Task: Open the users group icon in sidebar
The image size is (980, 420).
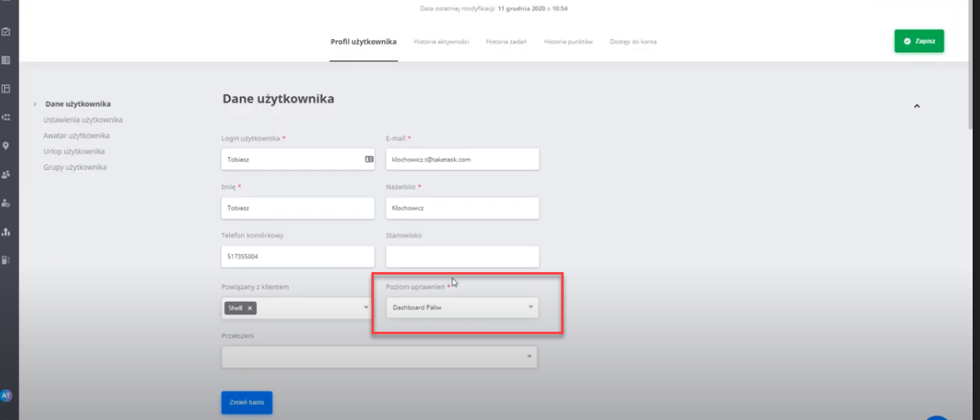Action: 6,174
